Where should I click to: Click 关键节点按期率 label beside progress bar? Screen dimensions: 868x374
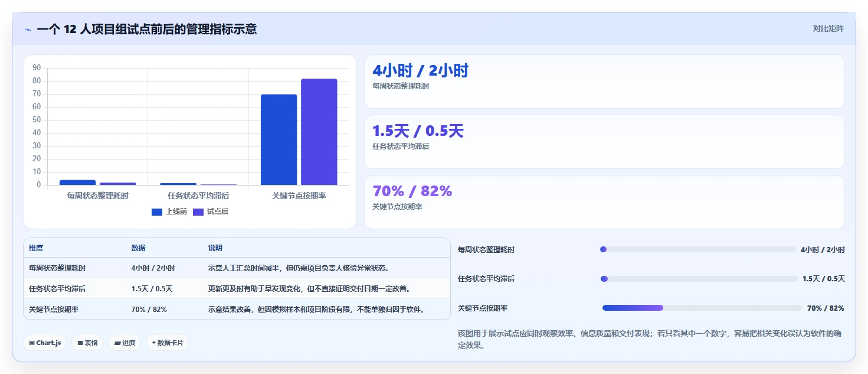click(483, 308)
